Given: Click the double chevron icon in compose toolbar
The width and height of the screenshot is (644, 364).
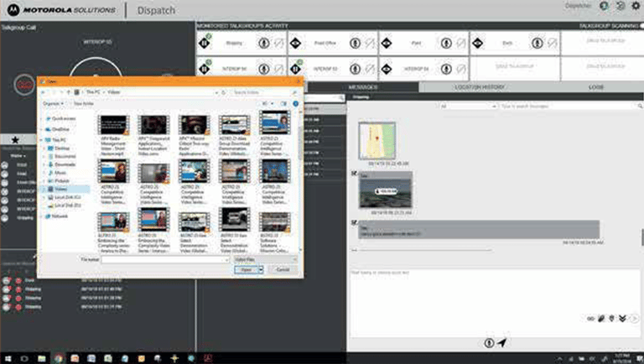Looking at the screenshot, I should pyautogui.click(x=622, y=319).
